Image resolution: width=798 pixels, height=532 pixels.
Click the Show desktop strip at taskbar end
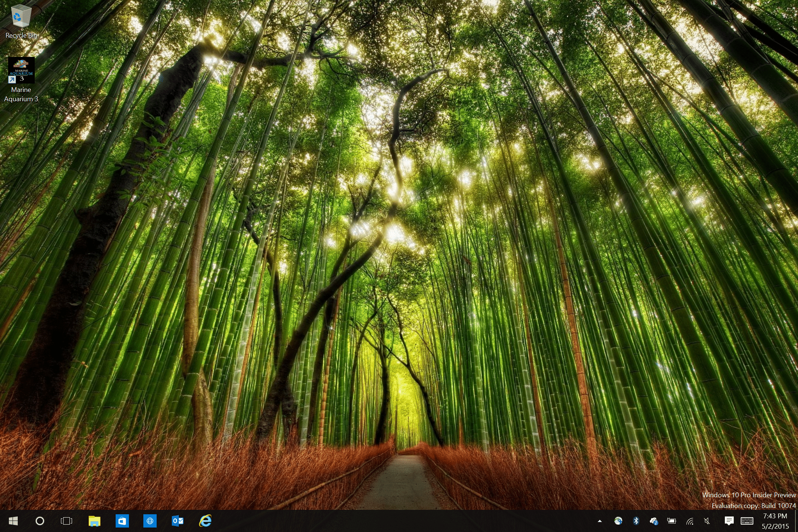tap(796, 521)
